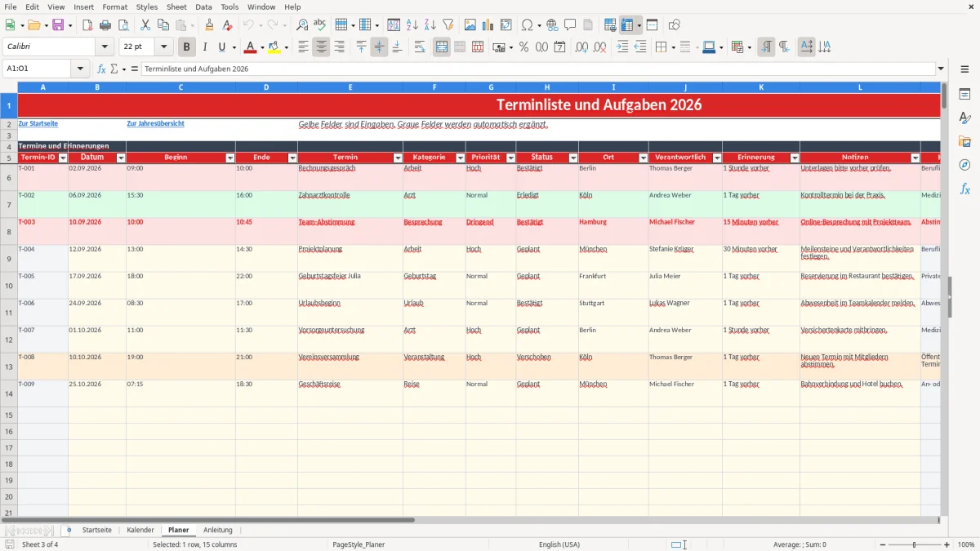The image size is (980, 551).
Task: Click the horizontal scrollbar thumb
Action: click(208, 519)
